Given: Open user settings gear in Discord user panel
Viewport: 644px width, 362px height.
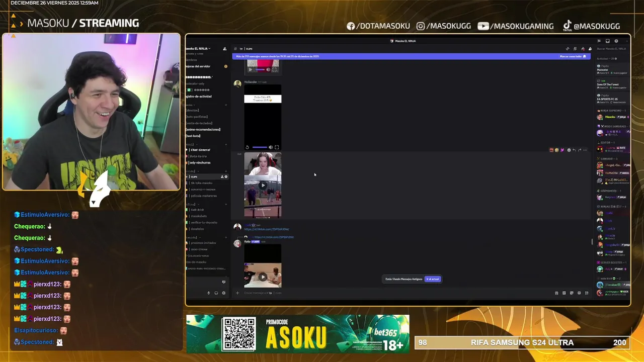Looking at the screenshot, I should click(223, 293).
